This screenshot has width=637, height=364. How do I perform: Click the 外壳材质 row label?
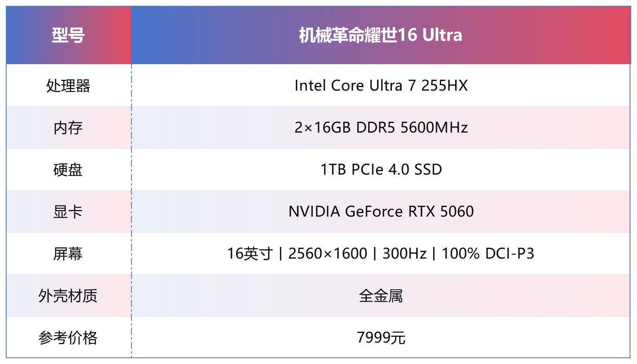tap(68, 296)
